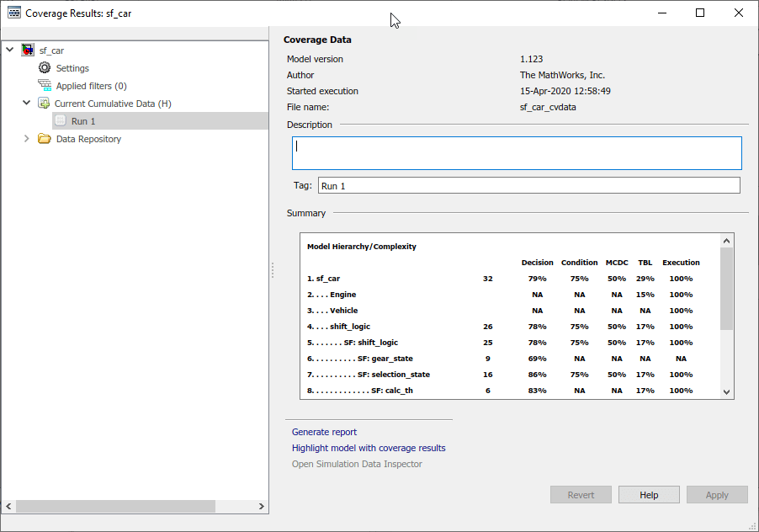Click inside the Description text box
Viewport: 759px width, 532px height.
(x=517, y=152)
